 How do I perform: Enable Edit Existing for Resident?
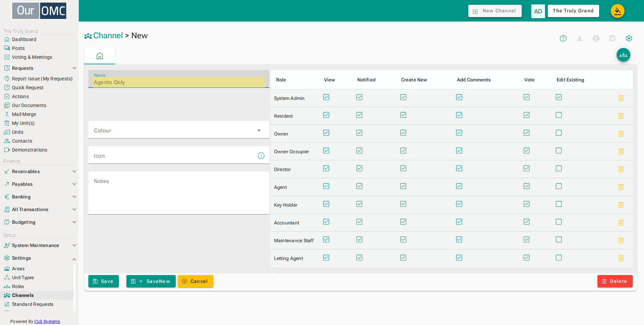559,115
